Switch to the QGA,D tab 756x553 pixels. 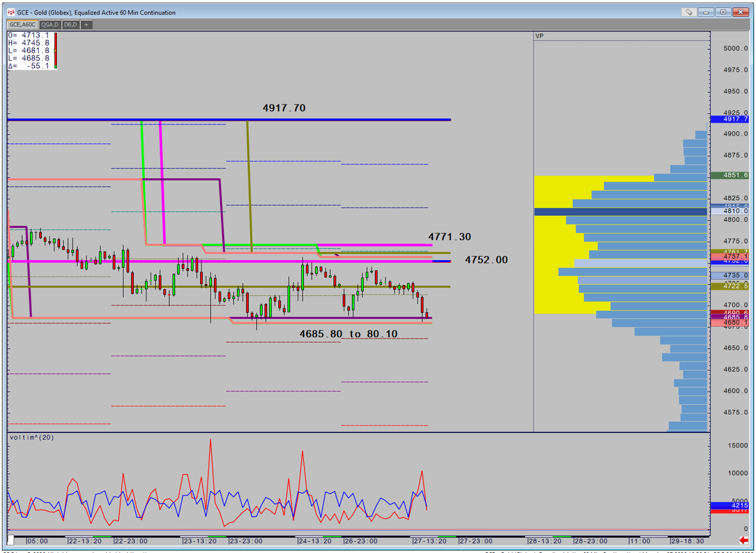[x=51, y=24]
